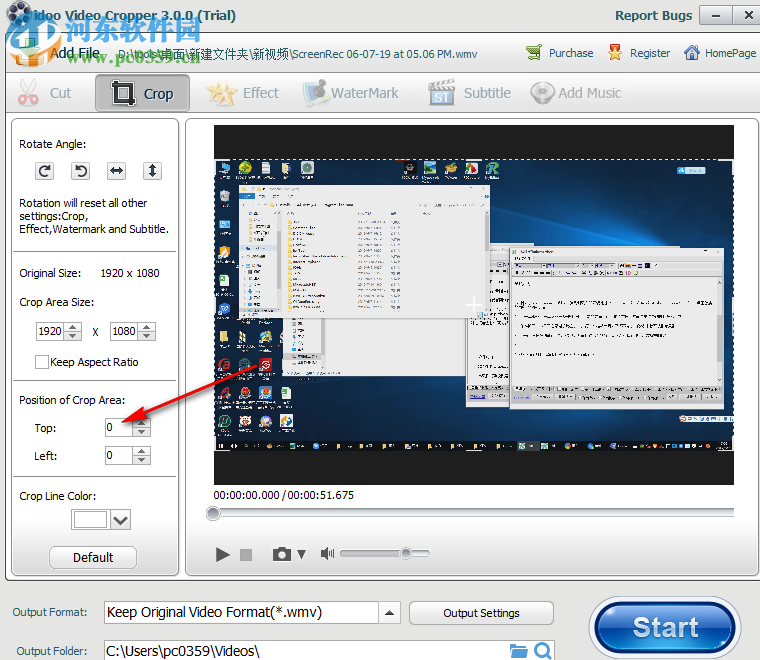Click the video preview area

(x=474, y=305)
